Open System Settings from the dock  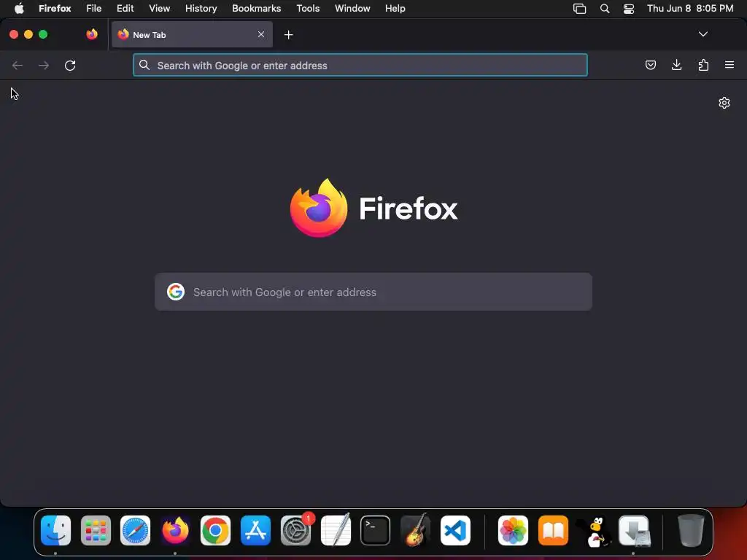(x=296, y=530)
